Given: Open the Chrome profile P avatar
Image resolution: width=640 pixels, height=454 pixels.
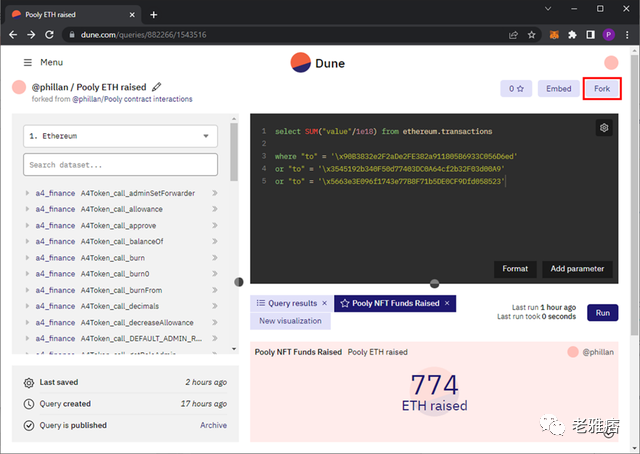Looking at the screenshot, I should pos(609,35).
